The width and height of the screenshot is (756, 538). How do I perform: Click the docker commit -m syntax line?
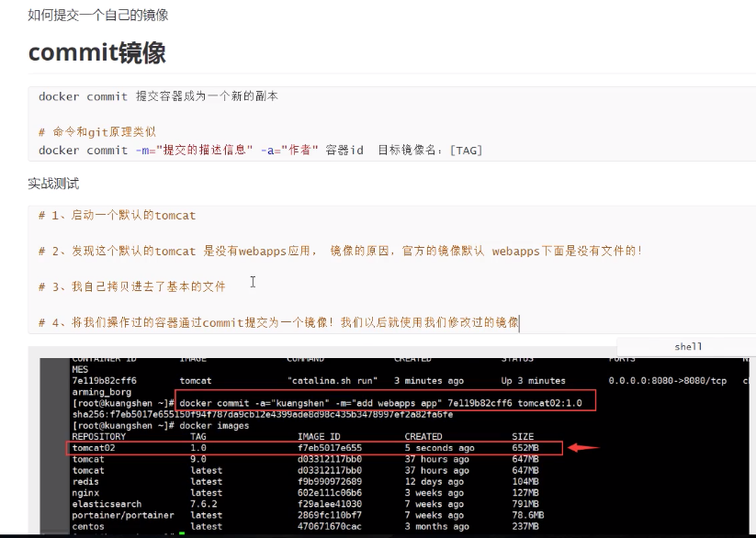tap(260, 150)
